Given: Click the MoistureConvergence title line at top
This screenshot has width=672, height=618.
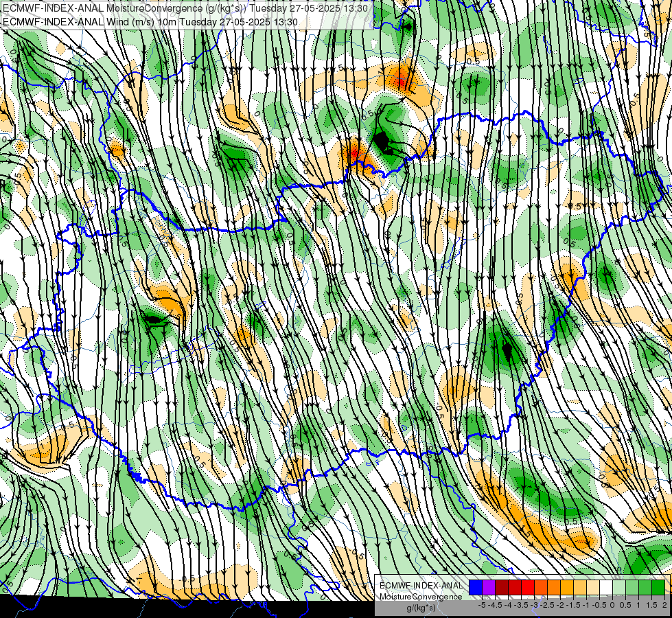Looking at the screenshot, I should click(x=185, y=8).
